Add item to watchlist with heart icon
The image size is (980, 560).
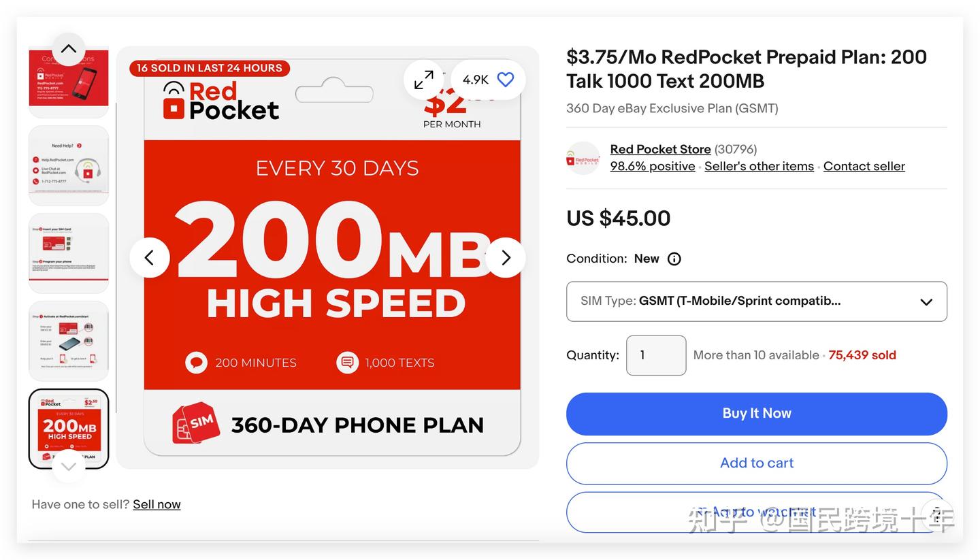point(505,80)
